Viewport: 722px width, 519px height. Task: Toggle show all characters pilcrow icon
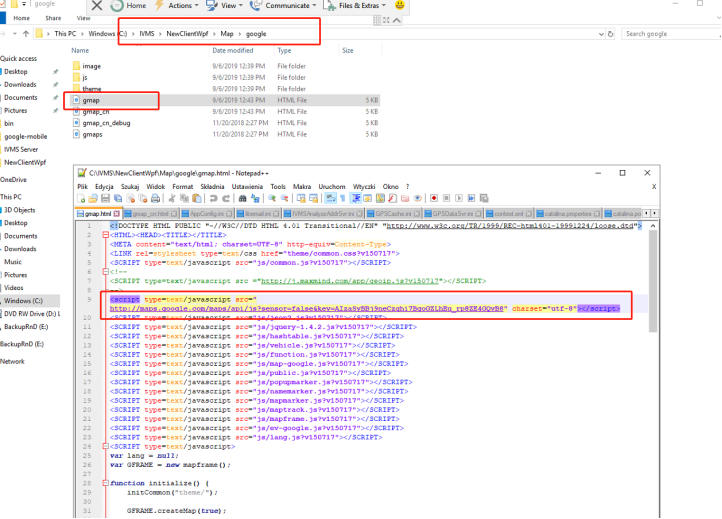point(343,198)
